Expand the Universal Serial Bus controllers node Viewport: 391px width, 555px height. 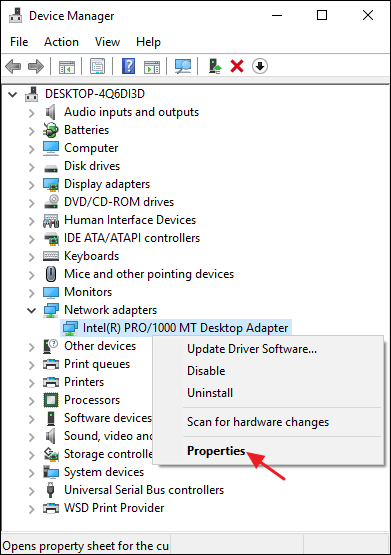pos(31,491)
